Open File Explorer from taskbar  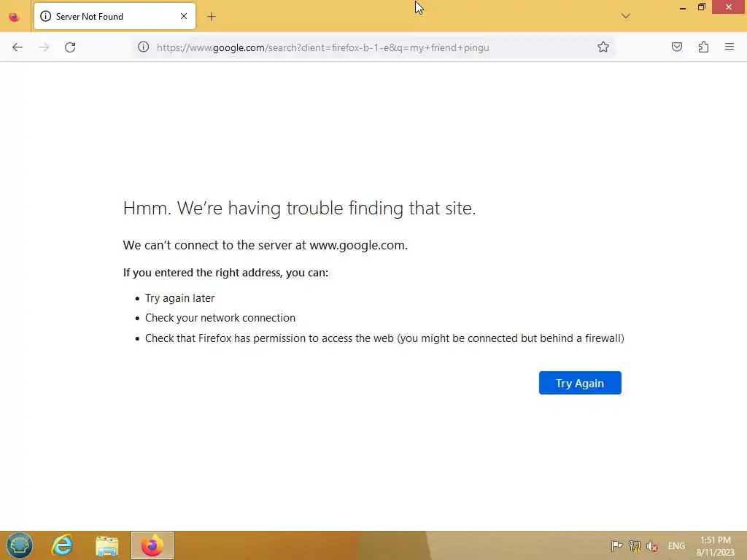click(x=107, y=545)
